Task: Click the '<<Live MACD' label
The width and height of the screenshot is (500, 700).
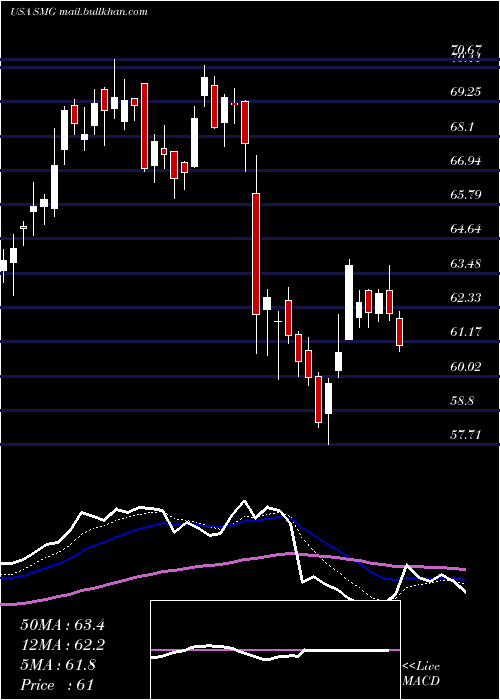Action: 421,674
